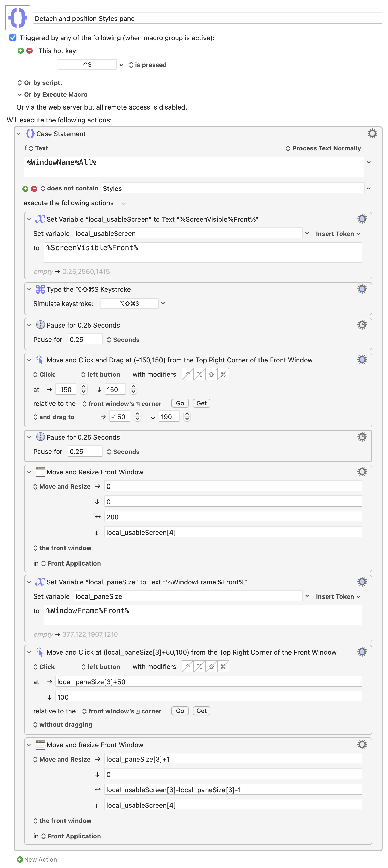The height and width of the screenshot is (868, 388).
Task: Toggle Command modifier in Click and Drag action
Action: [223, 374]
